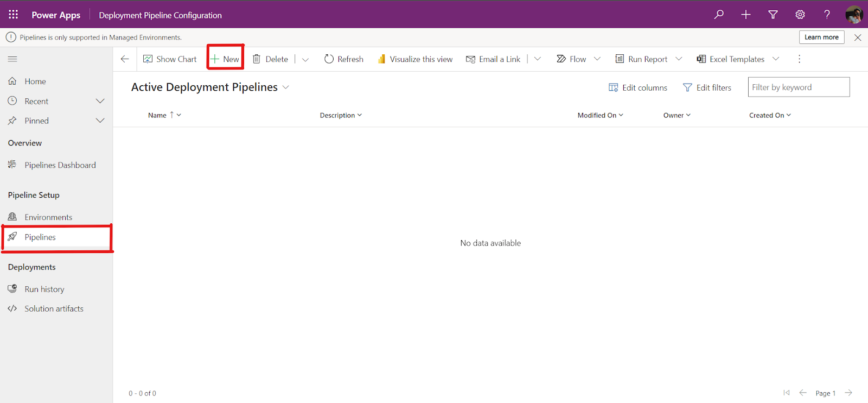Sort by the Name column header
The height and width of the screenshot is (403, 868).
coord(164,115)
